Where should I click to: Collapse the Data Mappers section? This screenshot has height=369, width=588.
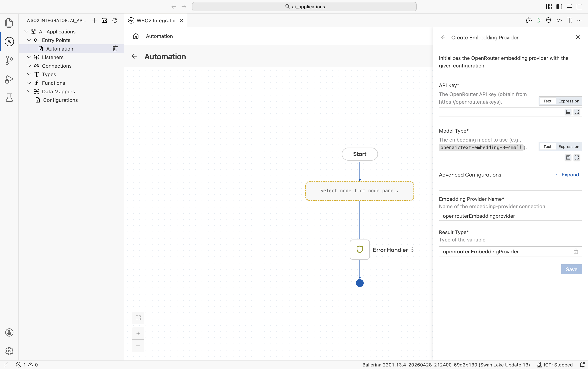(x=29, y=91)
